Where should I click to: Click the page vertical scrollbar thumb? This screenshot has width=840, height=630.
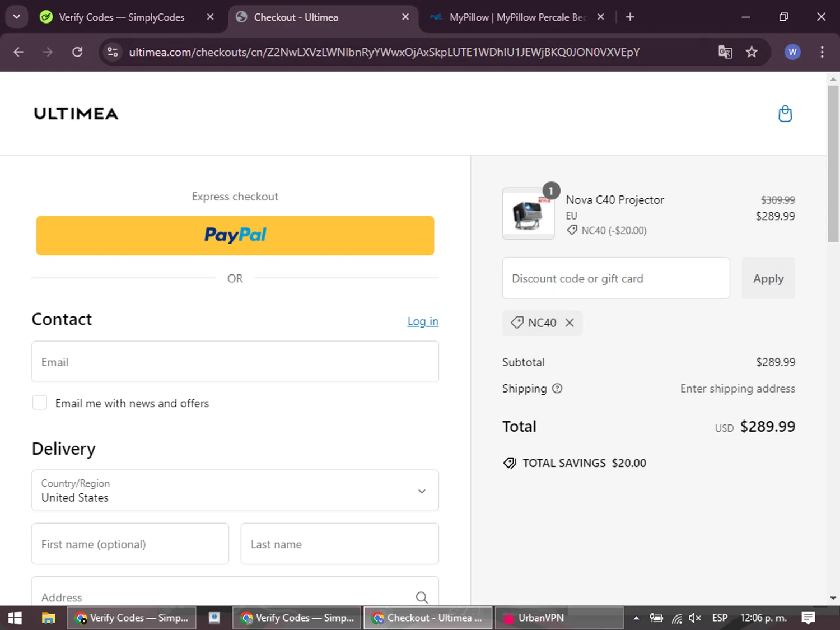coord(833,164)
